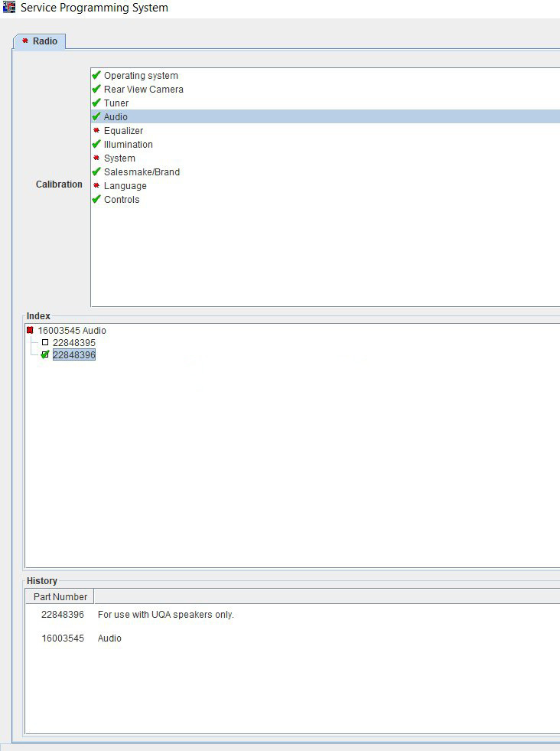Select Controls calibration entry
This screenshot has height=751, width=560.
pyautogui.click(x=325, y=200)
